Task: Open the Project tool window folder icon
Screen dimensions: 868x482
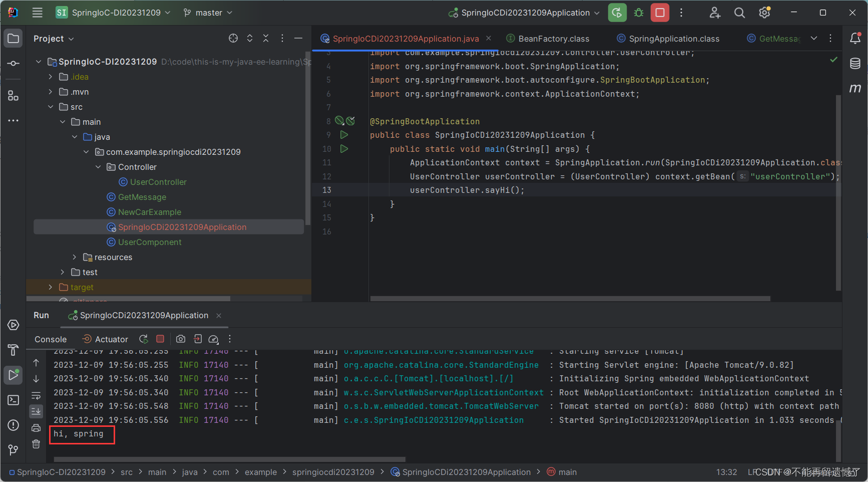Action: 14,39
